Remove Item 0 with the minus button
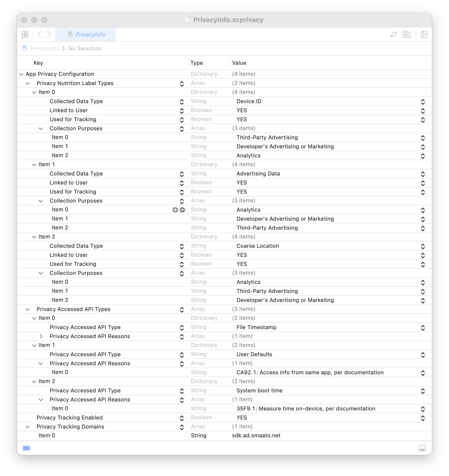449x476 pixels. pos(182,210)
